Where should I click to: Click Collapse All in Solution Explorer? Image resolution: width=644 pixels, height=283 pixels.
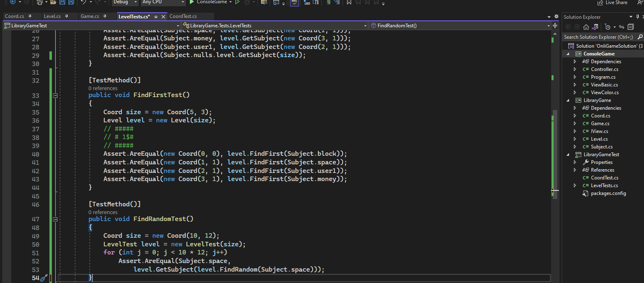coord(631,27)
